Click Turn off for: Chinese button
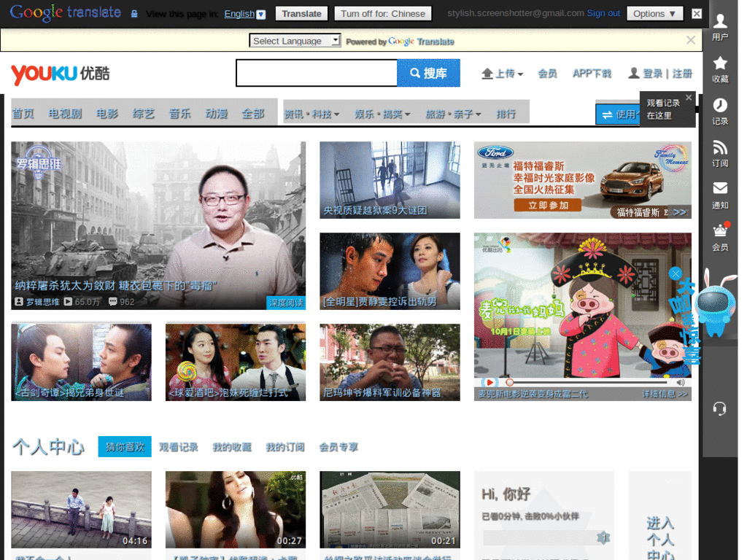 click(382, 13)
